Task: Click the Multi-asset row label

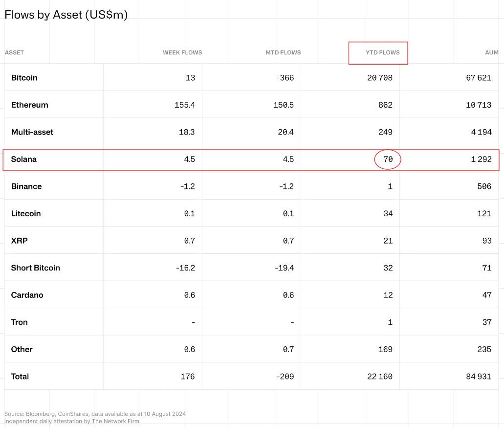Action: point(32,132)
